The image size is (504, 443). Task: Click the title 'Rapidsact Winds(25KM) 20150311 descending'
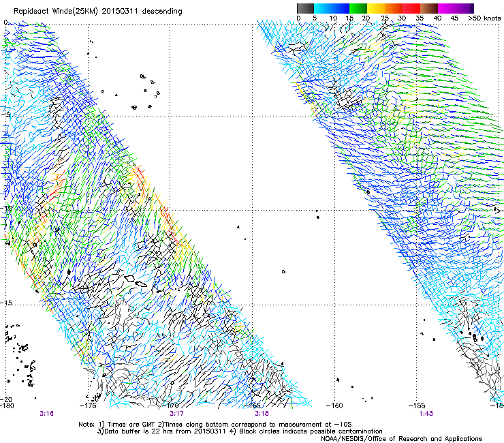coord(97,12)
